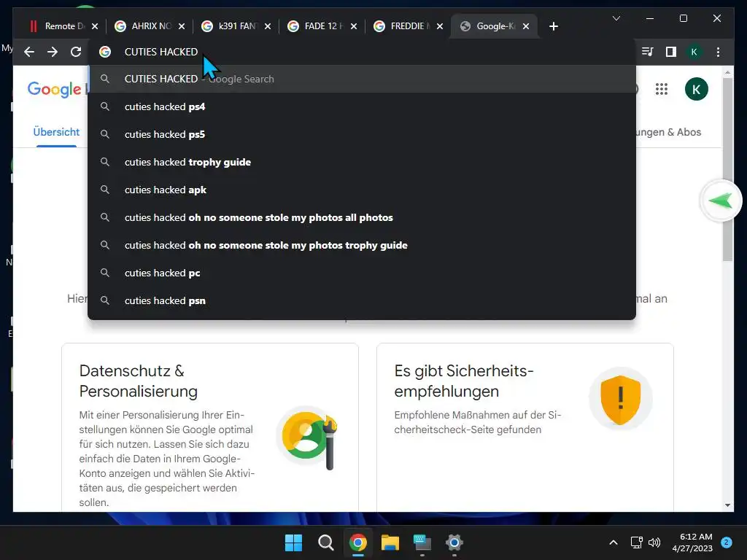This screenshot has width=747, height=560.
Task: Open the tab search dropdown chevron
Action: click(616, 18)
